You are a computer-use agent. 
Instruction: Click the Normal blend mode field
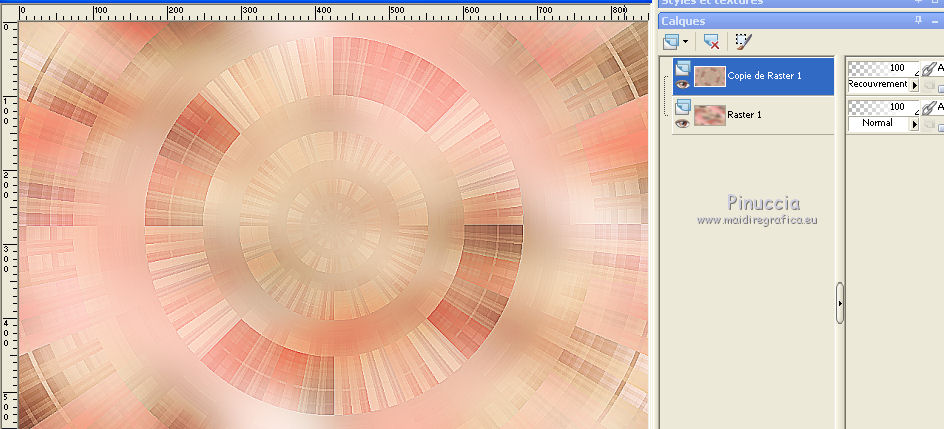coord(878,123)
